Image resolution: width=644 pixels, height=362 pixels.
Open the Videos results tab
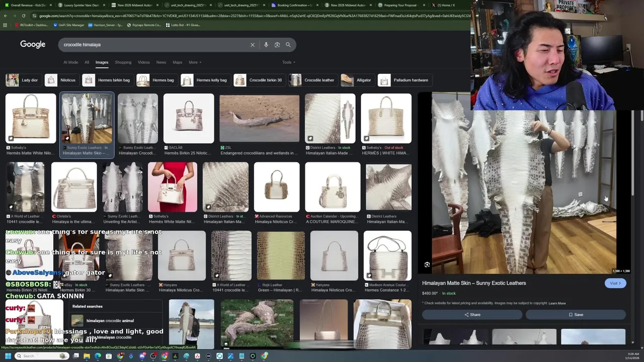[x=144, y=62]
